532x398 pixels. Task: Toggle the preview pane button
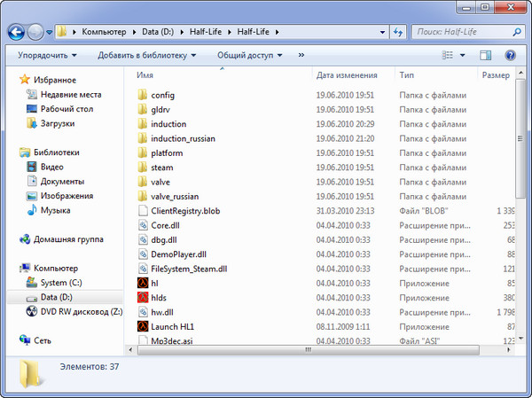(x=486, y=55)
